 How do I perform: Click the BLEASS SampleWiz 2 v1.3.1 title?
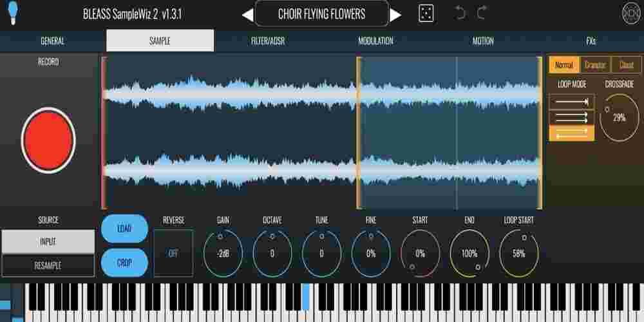(x=132, y=14)
